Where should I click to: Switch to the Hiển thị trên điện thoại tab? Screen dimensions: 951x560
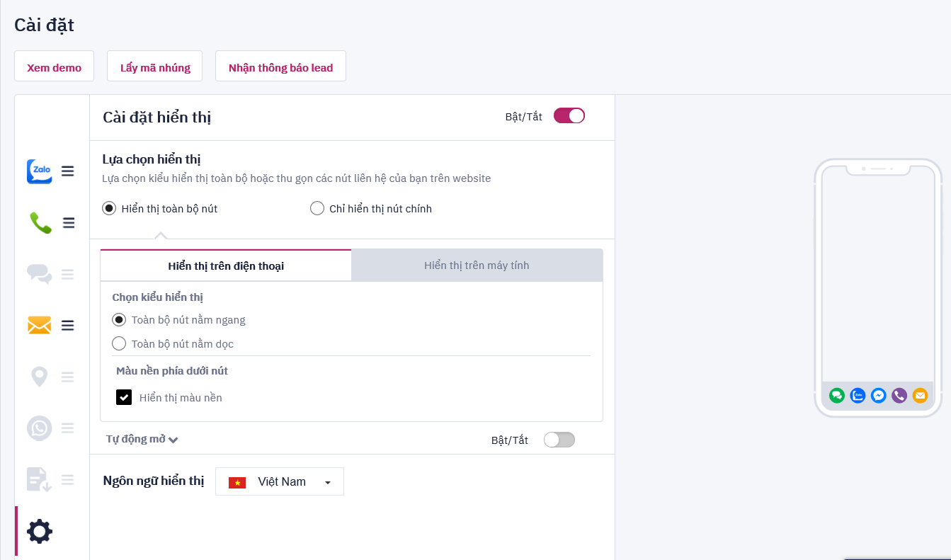(x=226, y=266)
